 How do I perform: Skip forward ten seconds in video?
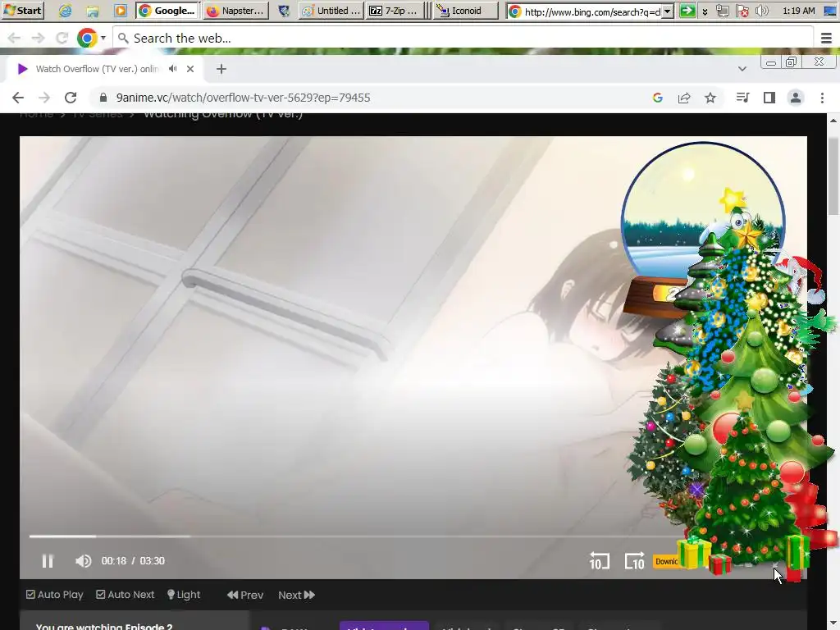click(634, 561)
